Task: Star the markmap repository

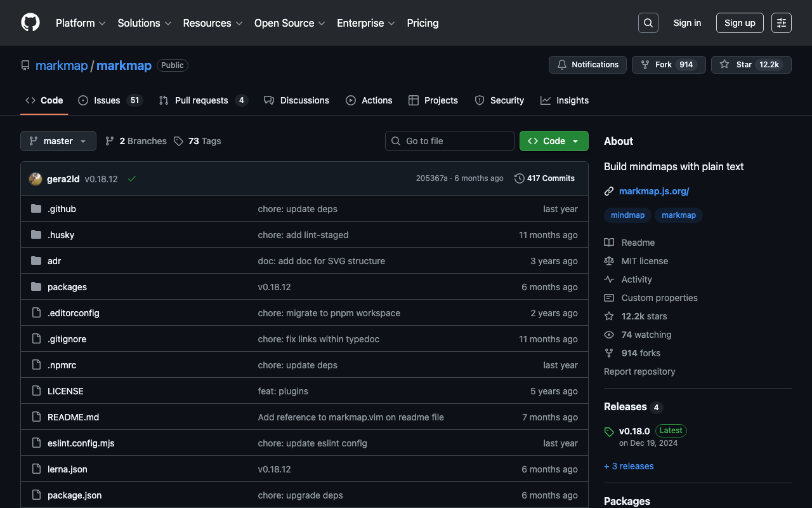Action: 751,65
